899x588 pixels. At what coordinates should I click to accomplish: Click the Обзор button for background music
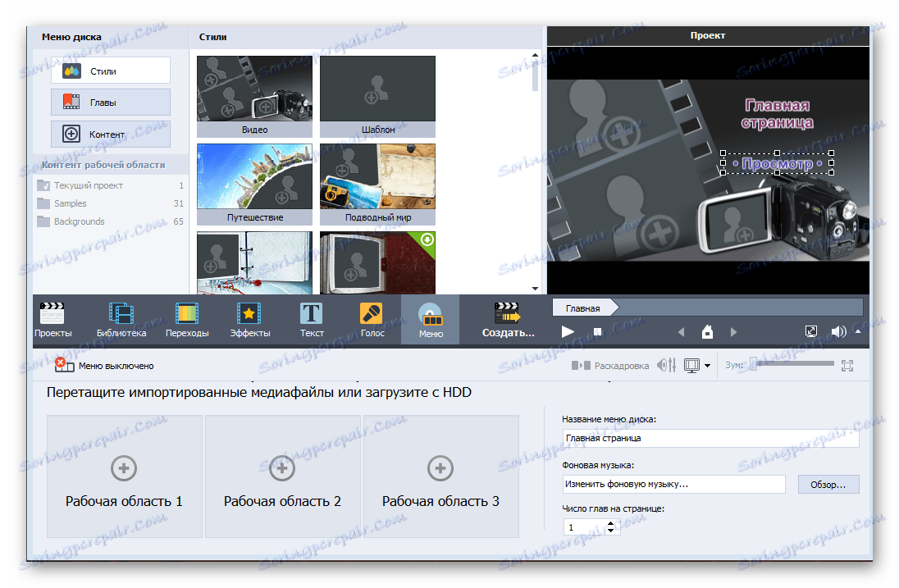click(828, 485)
